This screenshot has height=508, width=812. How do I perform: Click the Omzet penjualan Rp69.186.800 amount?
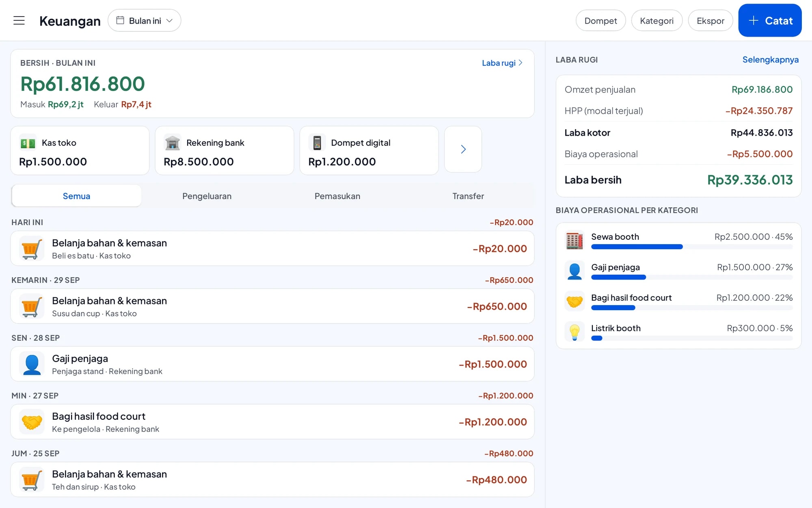point(762,89)
